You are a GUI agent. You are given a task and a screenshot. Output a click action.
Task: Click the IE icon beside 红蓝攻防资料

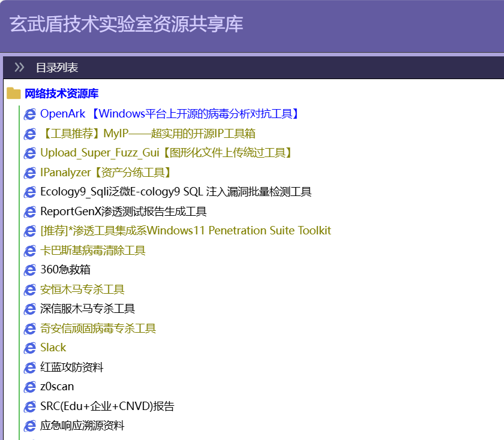(30, 367)
